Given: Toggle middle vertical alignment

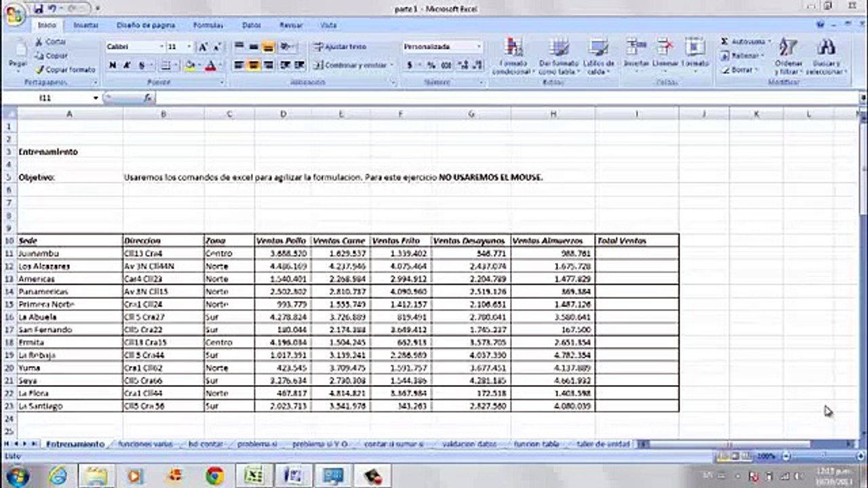Looking at the screenshot, I should 254,47.
